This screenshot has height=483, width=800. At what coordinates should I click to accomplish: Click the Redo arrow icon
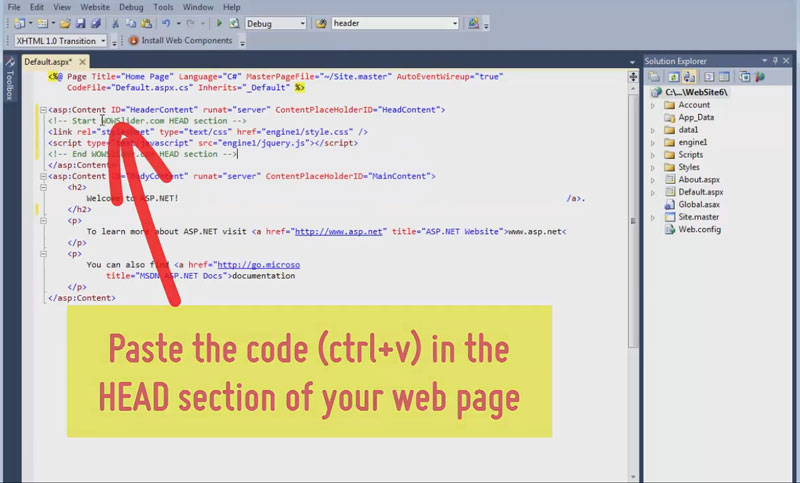tap(190, 23)
